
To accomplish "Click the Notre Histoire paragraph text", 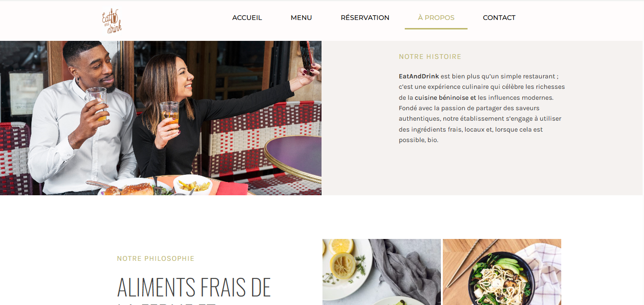I will coord(482,108).
